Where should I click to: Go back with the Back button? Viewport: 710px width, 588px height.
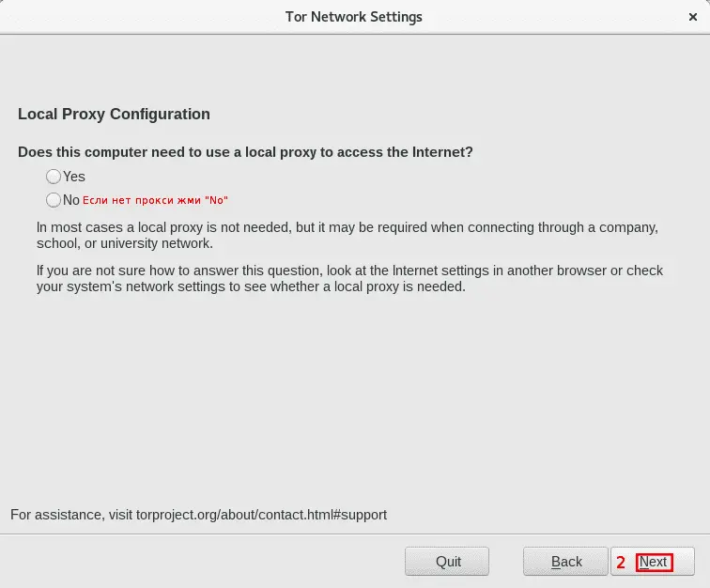click(x=566, y=562)
